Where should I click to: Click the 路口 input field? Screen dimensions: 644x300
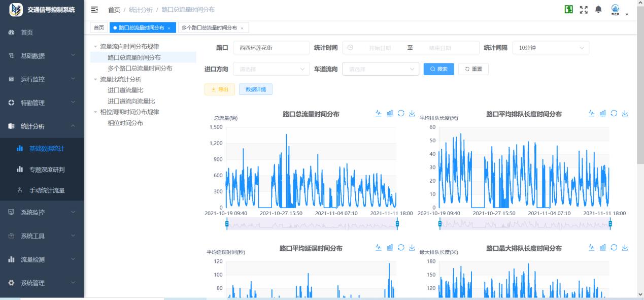coord(271,48)
